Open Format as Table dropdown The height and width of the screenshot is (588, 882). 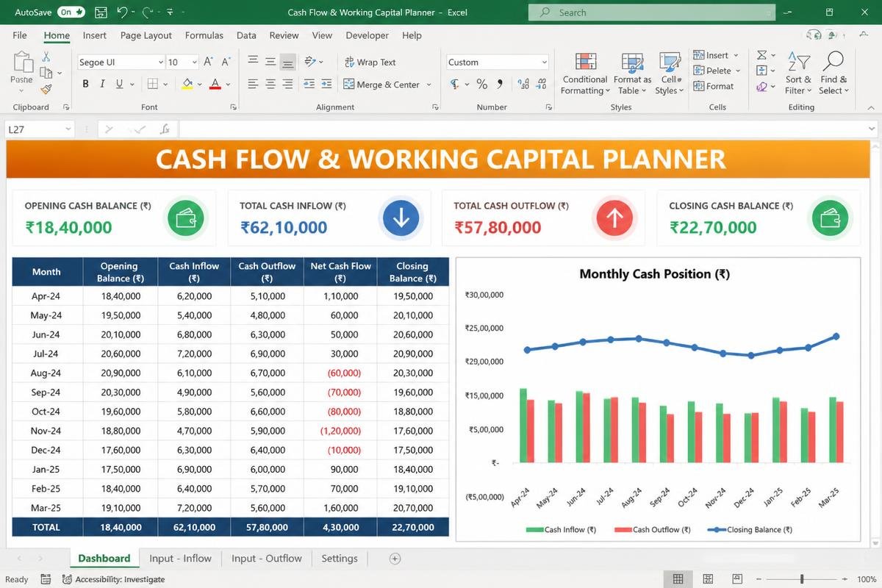point(632,72)
